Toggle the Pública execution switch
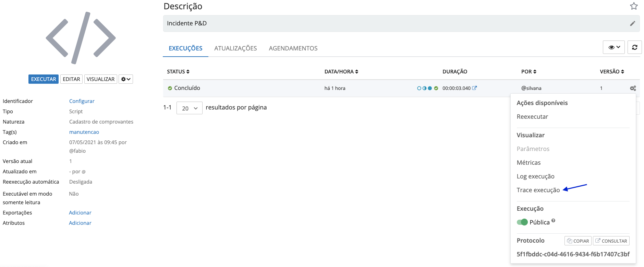This screenshot has height=267, width=644. [522, 222]
